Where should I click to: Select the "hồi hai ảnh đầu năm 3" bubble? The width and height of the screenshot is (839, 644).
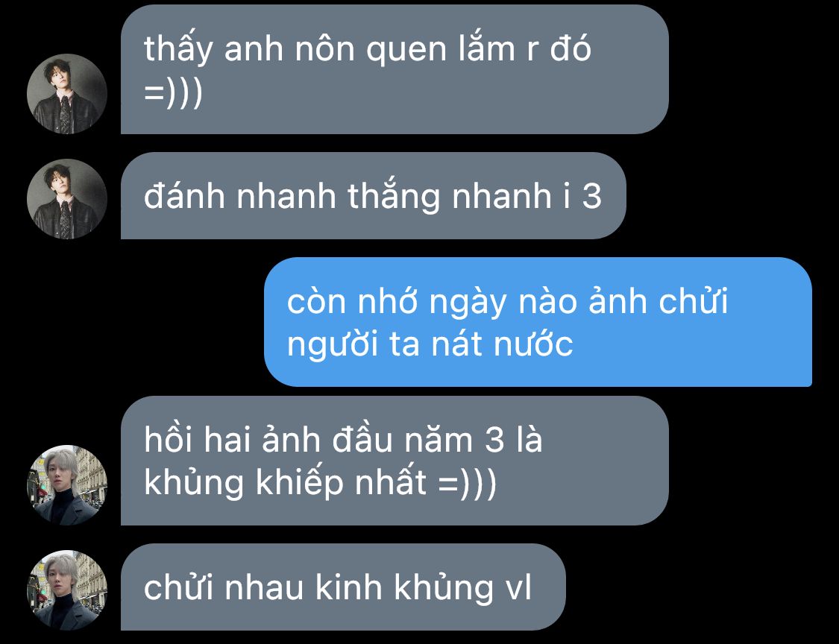pos(395,461)
